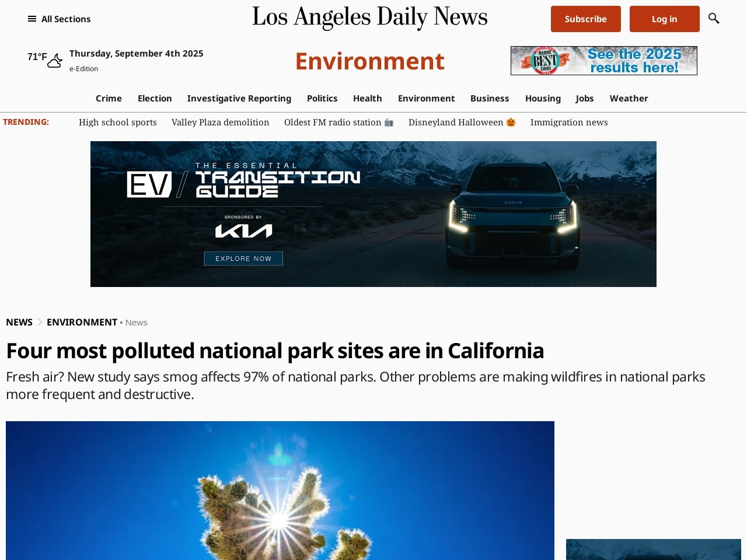Click the Readers Best Choice badge
The image size is (747, 560).
click(545, 61)
